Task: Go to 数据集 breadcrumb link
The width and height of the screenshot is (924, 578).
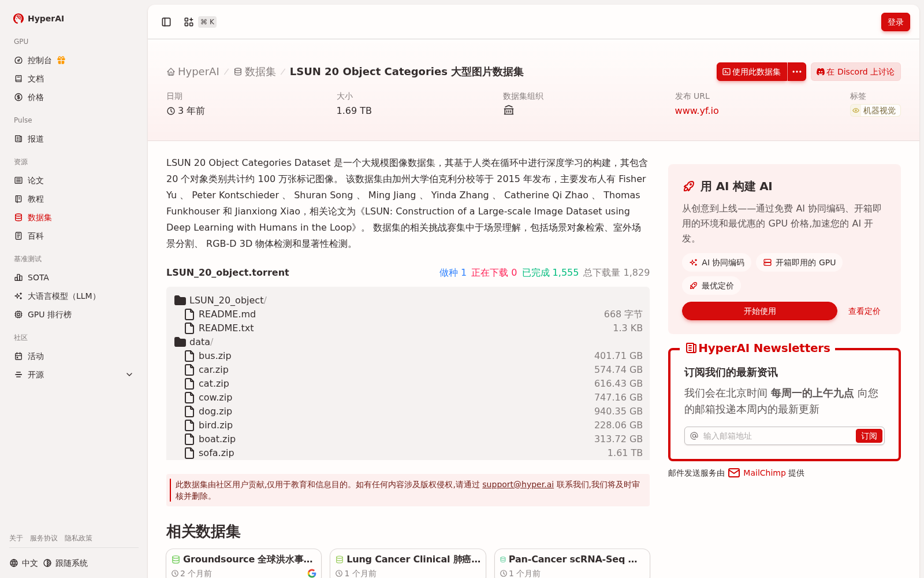Action: click(x=255, y=72)
